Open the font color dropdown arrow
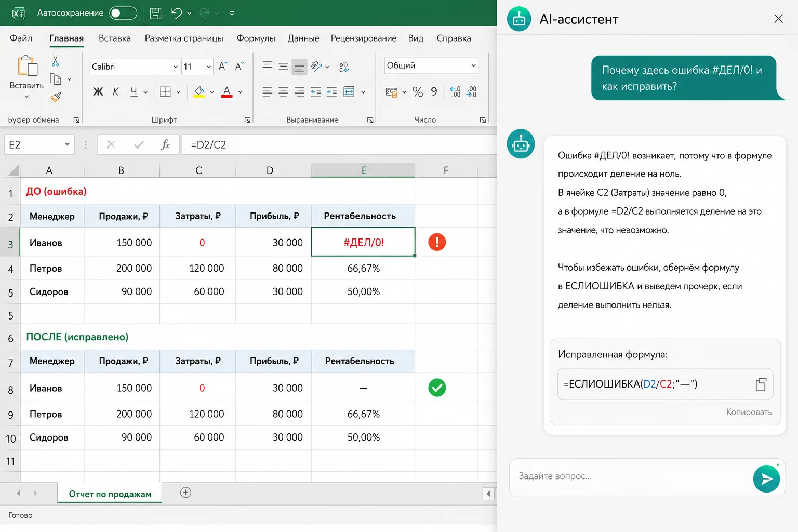Screen dimensions: 798x532 point(240,92)
